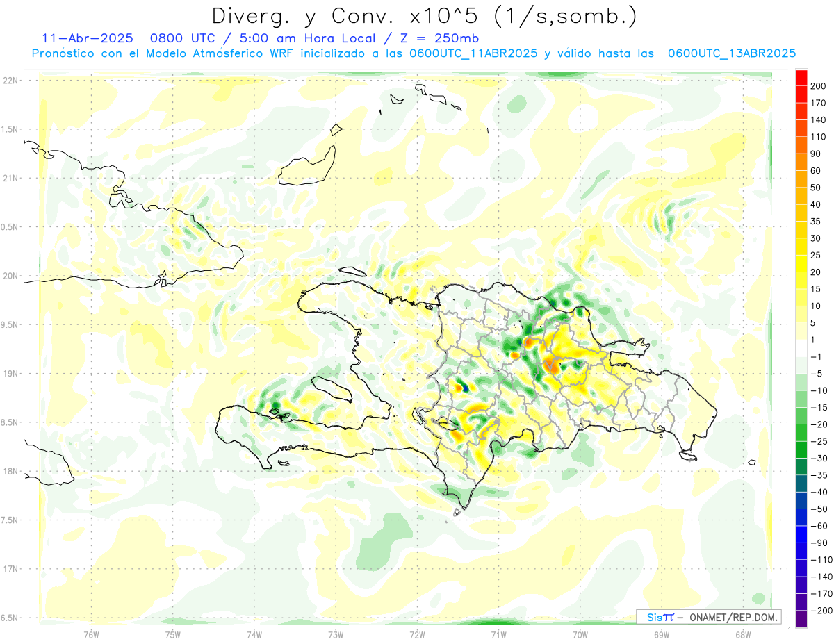Click the positive '20' legend value
Screen dimensions: 834x644
(817, 272)
